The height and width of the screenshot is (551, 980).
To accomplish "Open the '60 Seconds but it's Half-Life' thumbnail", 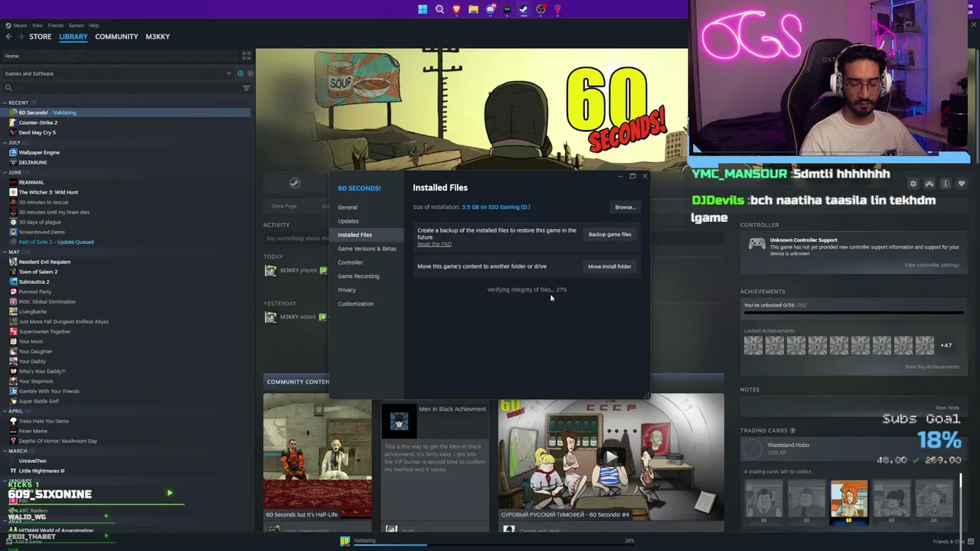I will pos(317,457).
